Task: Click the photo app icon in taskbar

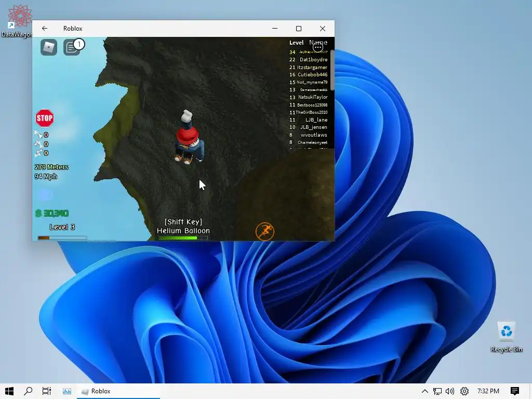Action: [x=67, y=391]
